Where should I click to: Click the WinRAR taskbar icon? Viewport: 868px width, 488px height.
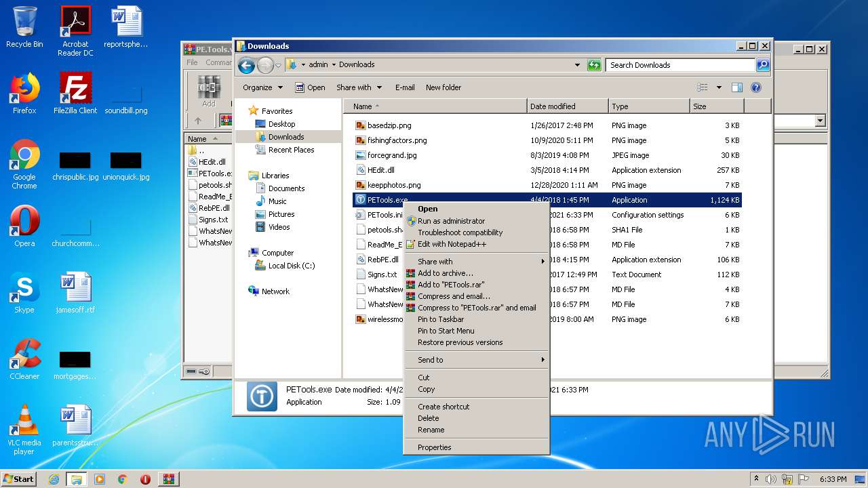point(168,479)
